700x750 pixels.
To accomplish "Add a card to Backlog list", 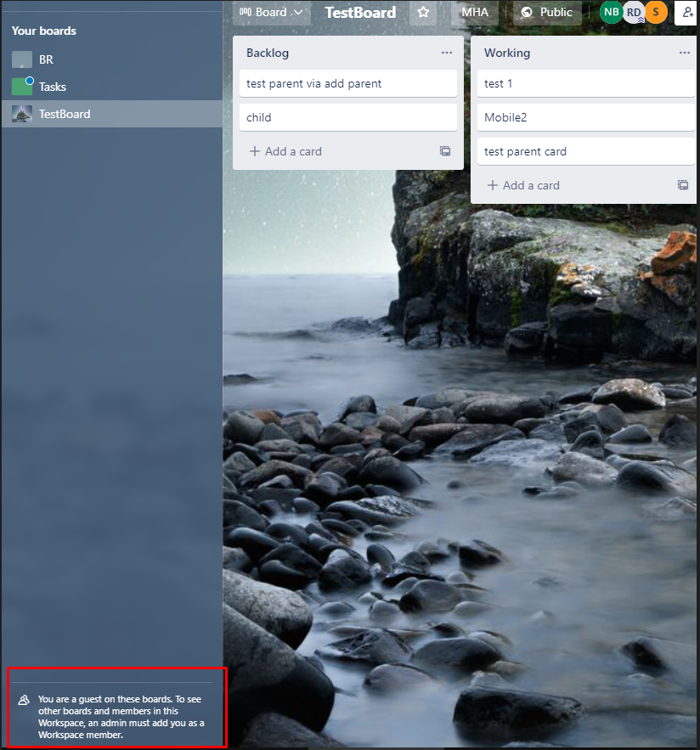I will click(x=285, y=151).
